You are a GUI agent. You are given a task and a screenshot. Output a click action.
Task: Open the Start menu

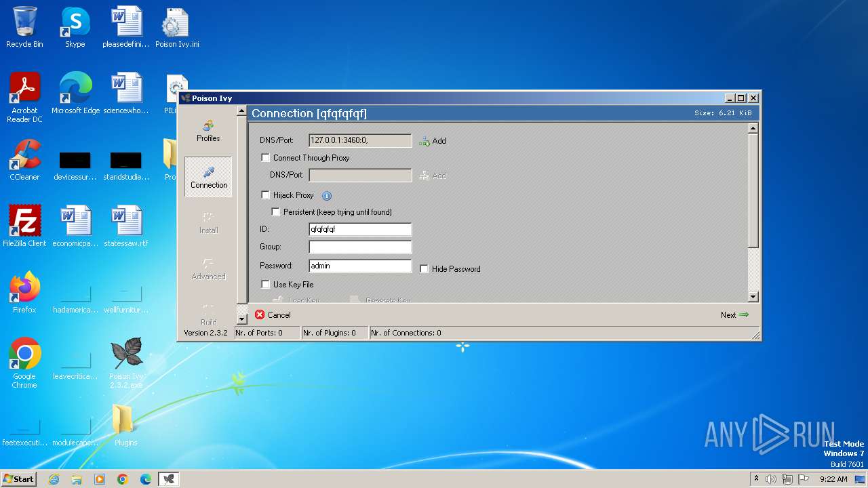click(x=19, y=479)
